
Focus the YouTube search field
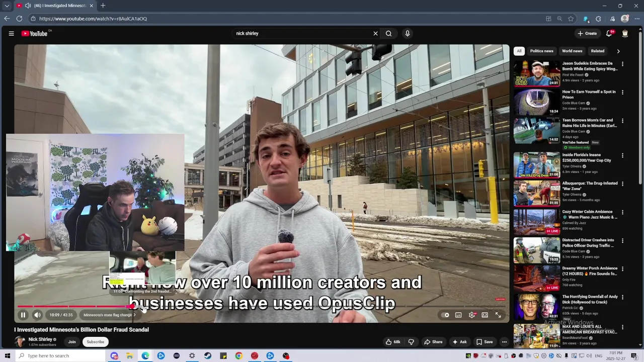(302, 34)
